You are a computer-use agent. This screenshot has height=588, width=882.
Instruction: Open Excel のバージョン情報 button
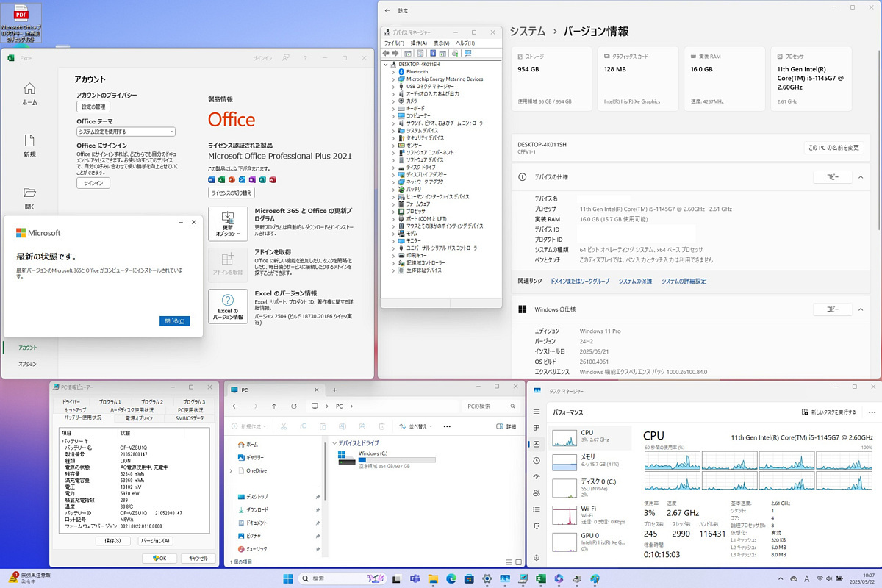tap(228, 306)
